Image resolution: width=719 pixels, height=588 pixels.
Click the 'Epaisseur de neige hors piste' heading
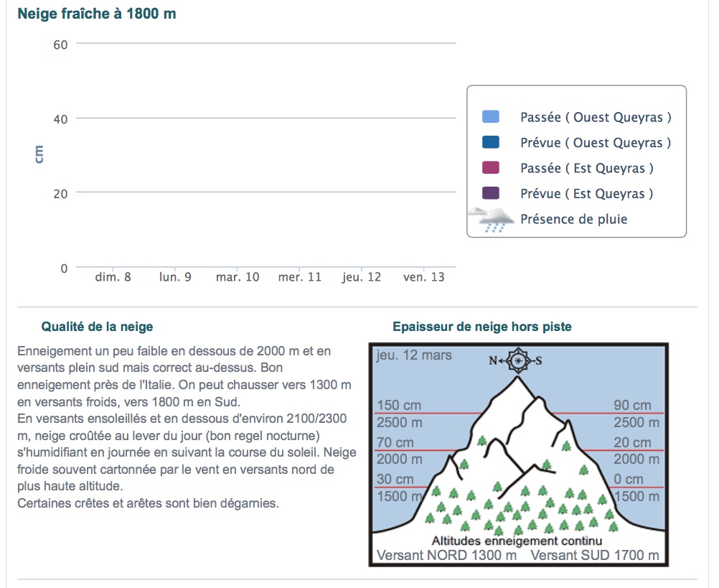click(x=482, y=327)
